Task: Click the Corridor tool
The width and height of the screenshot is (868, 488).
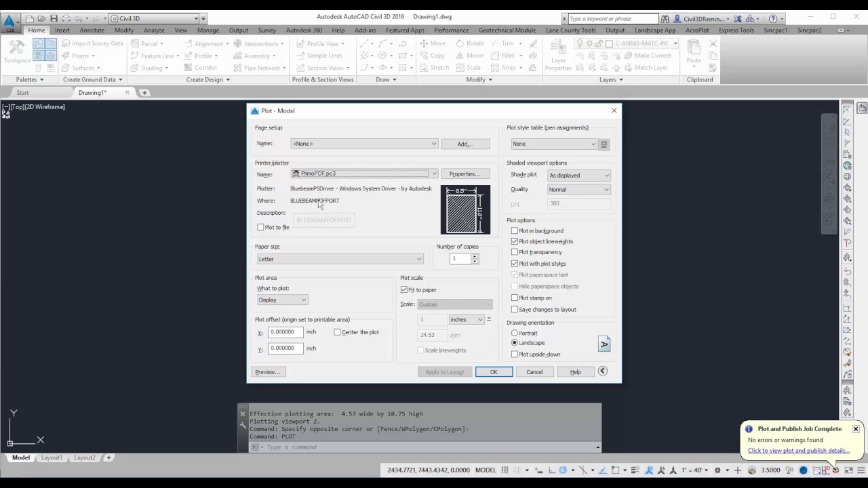Action: point(200,68)
